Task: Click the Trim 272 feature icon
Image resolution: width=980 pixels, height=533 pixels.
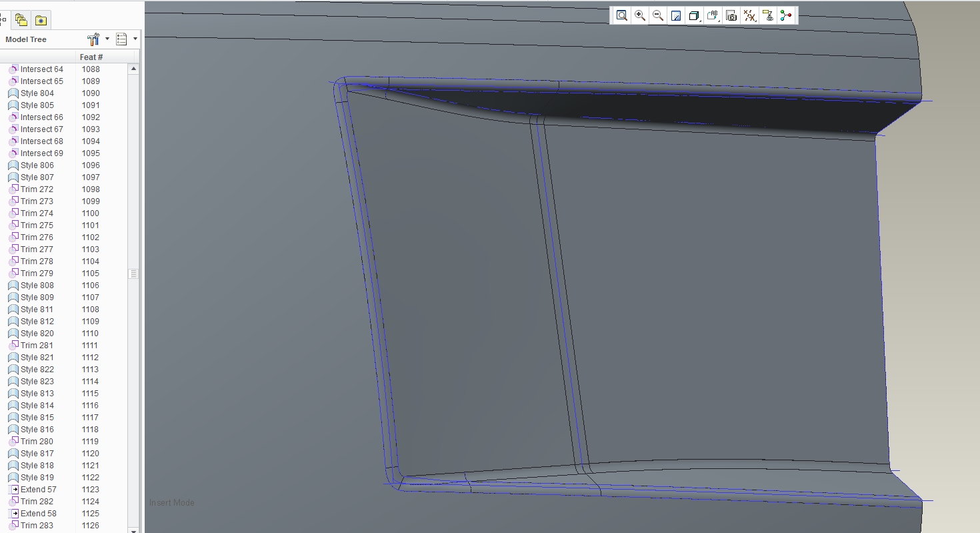Action: (13, 189)
